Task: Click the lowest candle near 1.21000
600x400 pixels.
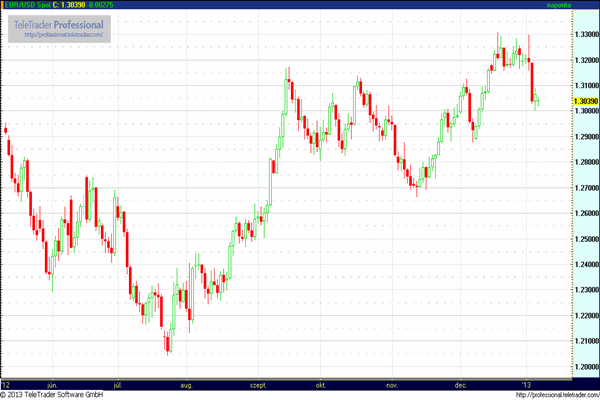Action: [x=168, y=345]
